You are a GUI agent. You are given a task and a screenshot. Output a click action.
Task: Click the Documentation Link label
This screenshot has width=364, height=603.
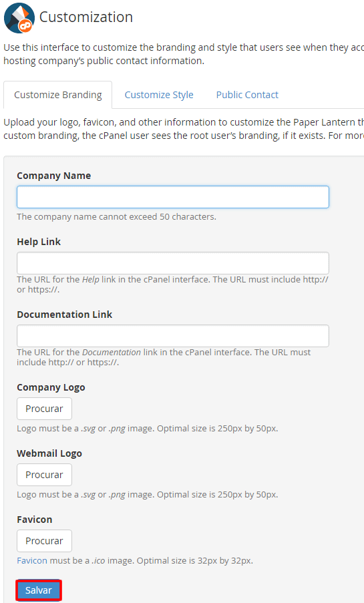[x=65, y=315]
